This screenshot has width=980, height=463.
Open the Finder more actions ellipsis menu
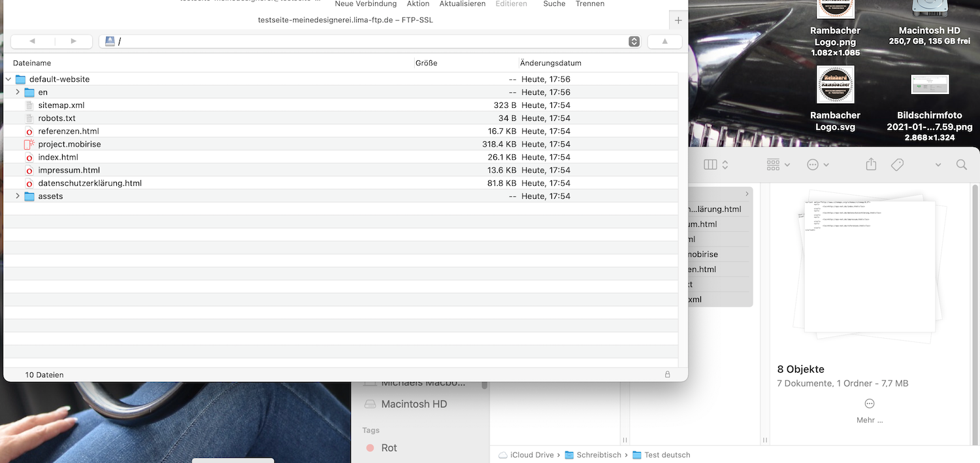(813, 165)
